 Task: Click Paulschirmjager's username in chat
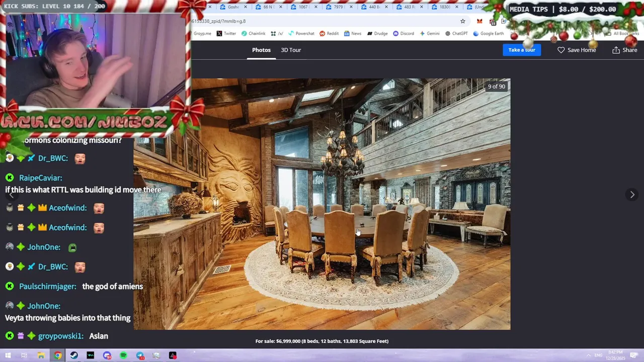pos(48,286)
